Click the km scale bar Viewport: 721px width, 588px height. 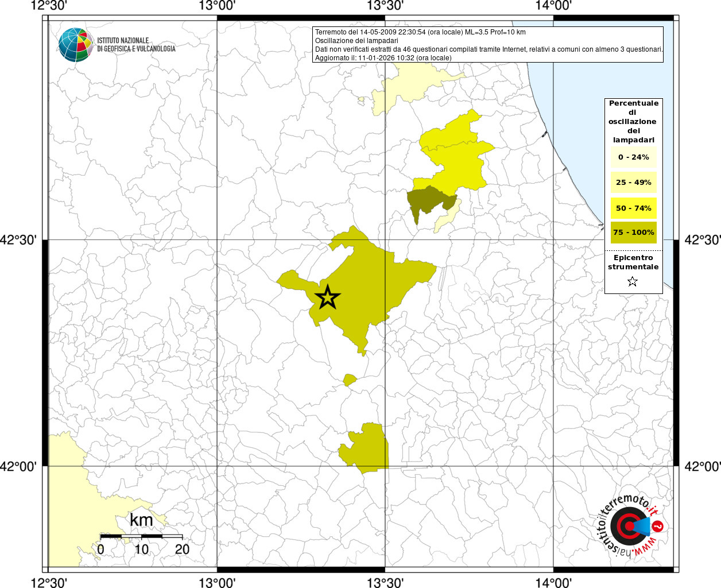tap(141, 536)
